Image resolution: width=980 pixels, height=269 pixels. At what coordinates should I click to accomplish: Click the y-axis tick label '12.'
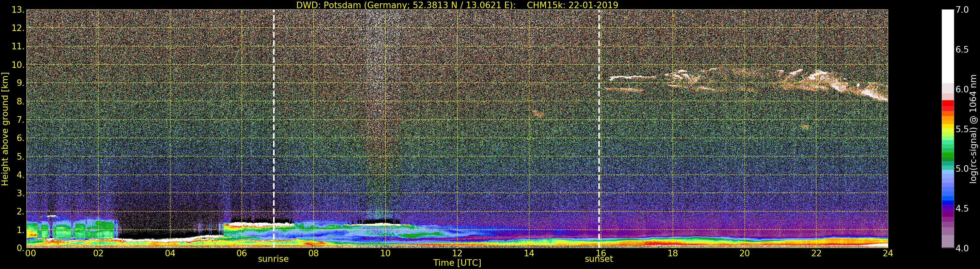[18, 28]
